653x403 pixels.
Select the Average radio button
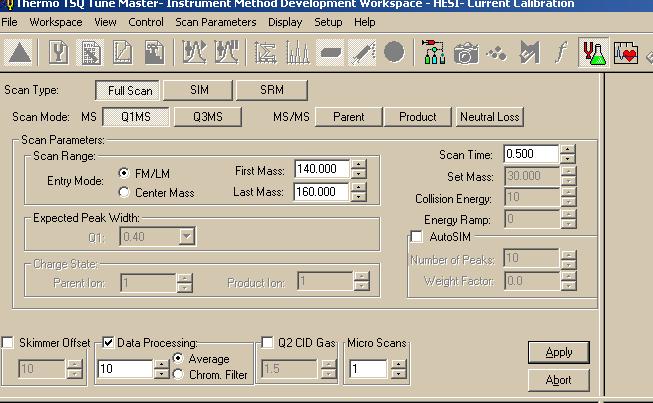tap(178, 358)
